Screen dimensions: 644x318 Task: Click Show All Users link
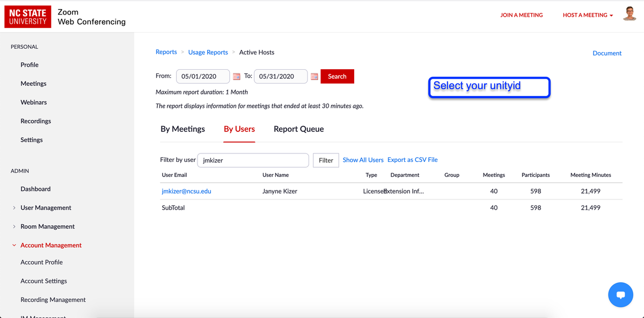point(363,160)
